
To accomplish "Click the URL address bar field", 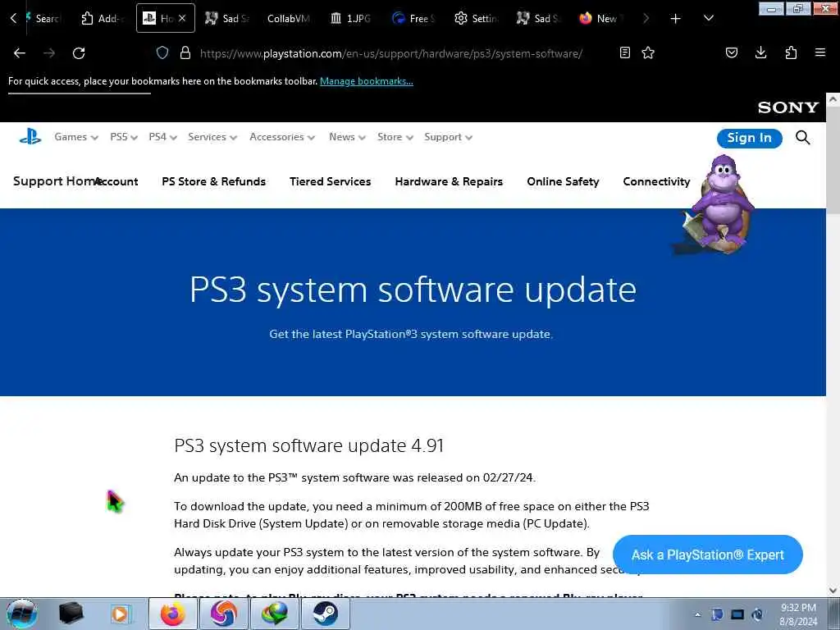I will pos(391,53).
